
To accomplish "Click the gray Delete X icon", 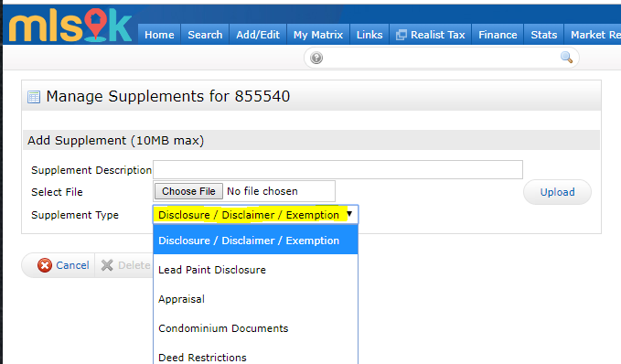I will click(107, 265).
